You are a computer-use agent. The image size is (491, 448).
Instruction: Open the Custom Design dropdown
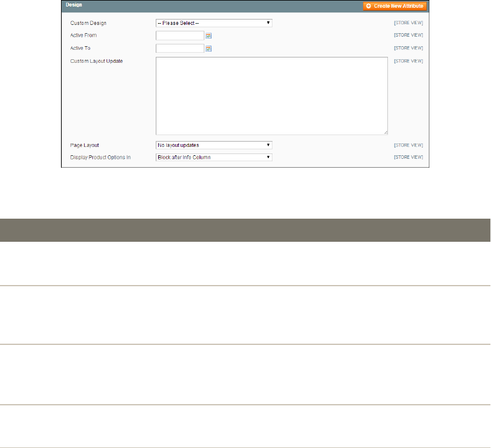tap(214, 23)
